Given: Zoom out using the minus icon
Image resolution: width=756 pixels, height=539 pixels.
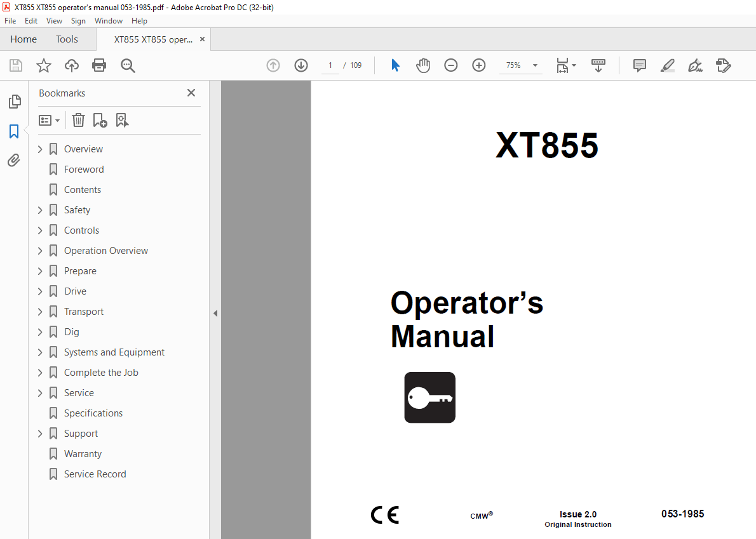Looking at the screenshot, I should 451,65.
